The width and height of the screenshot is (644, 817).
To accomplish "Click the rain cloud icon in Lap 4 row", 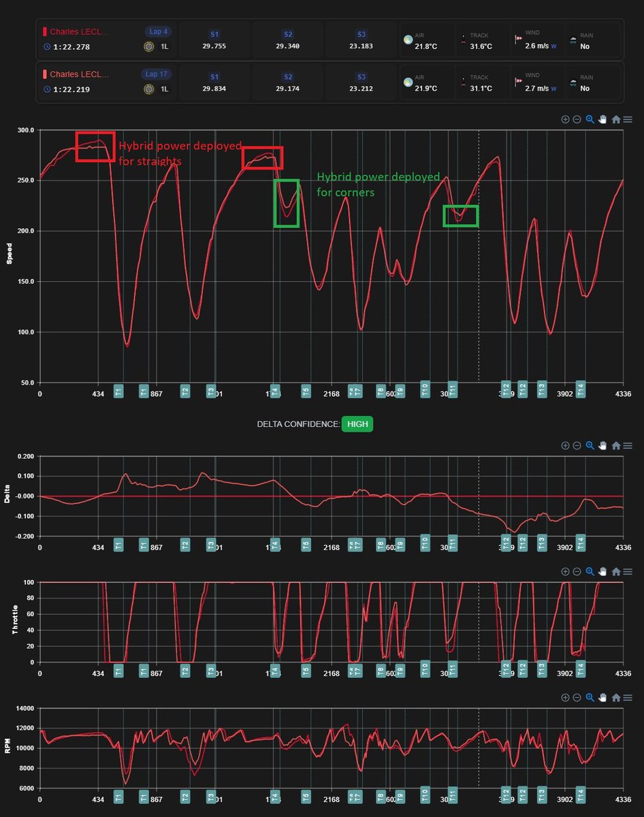I will click(x=574, y=40).
